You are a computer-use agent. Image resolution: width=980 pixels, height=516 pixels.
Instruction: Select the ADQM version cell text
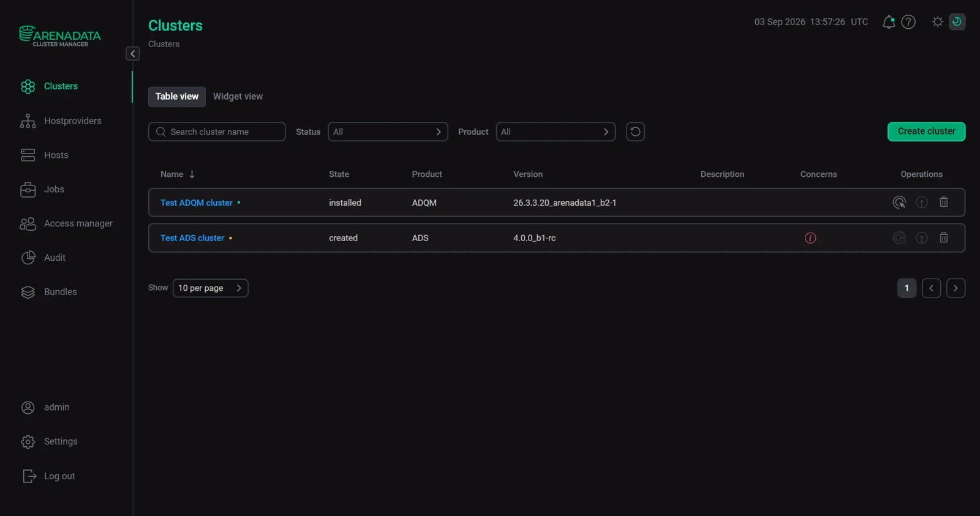point(565,203)
